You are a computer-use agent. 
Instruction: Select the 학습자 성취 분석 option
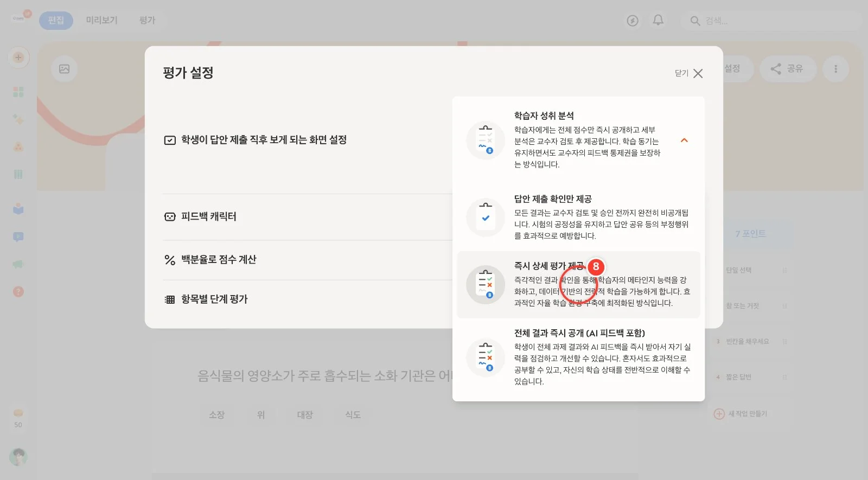[578, 140]
